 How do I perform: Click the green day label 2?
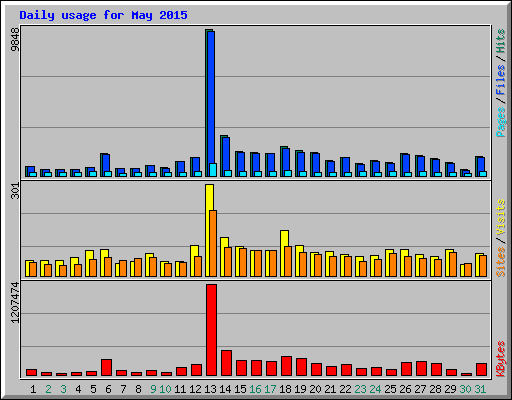(49, 389)
